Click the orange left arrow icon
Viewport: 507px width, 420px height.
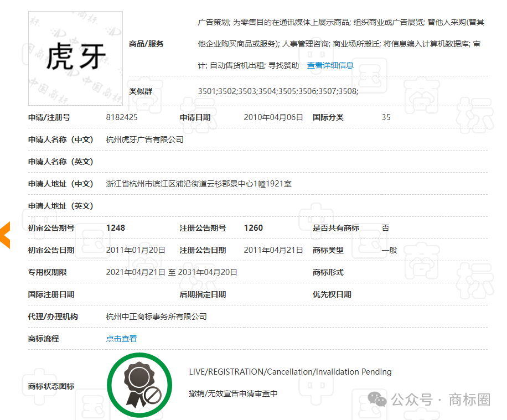pos(5,235)
